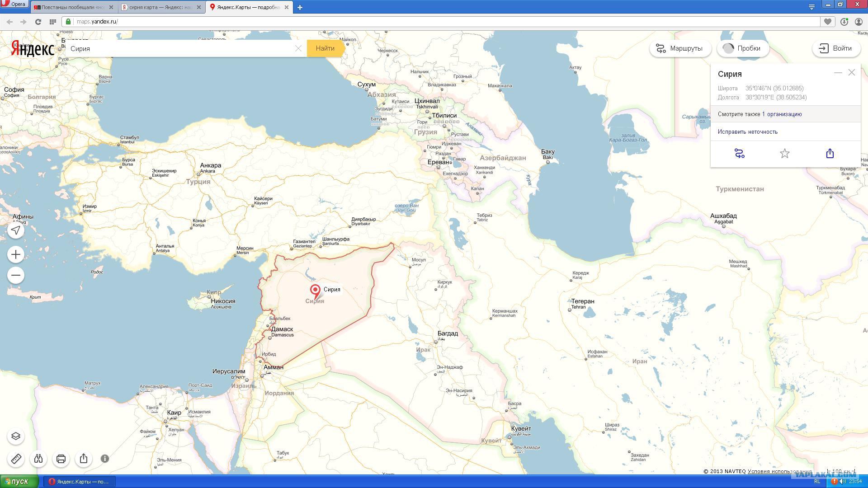
Task: Click the 'Широта' latitude coordinate value
Action: point(774,89)
